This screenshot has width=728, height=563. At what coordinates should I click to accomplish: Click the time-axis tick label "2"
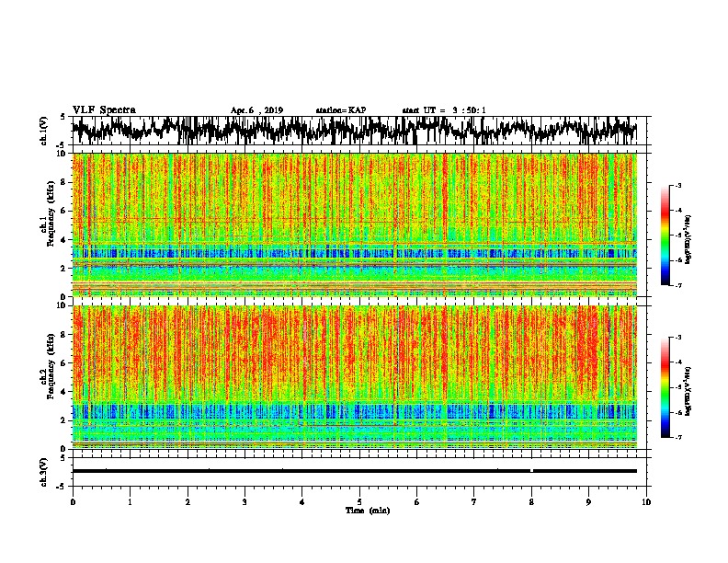click(x=188, y=501)
